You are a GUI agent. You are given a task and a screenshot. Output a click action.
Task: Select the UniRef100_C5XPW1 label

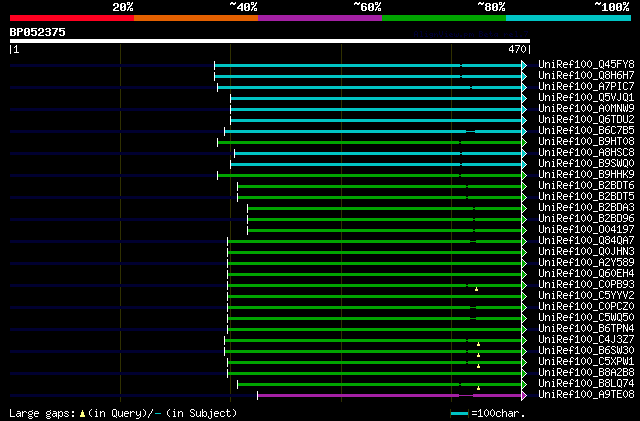(586, 362)
